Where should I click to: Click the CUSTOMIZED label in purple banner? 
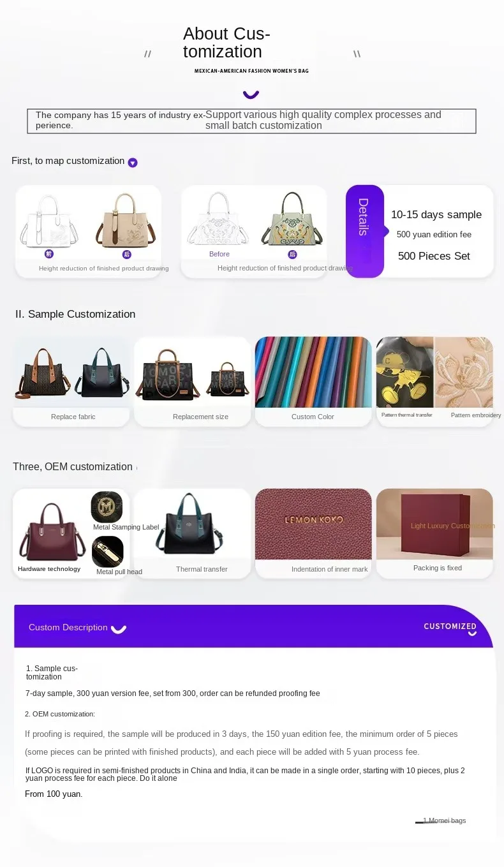(x=450, y=626)
